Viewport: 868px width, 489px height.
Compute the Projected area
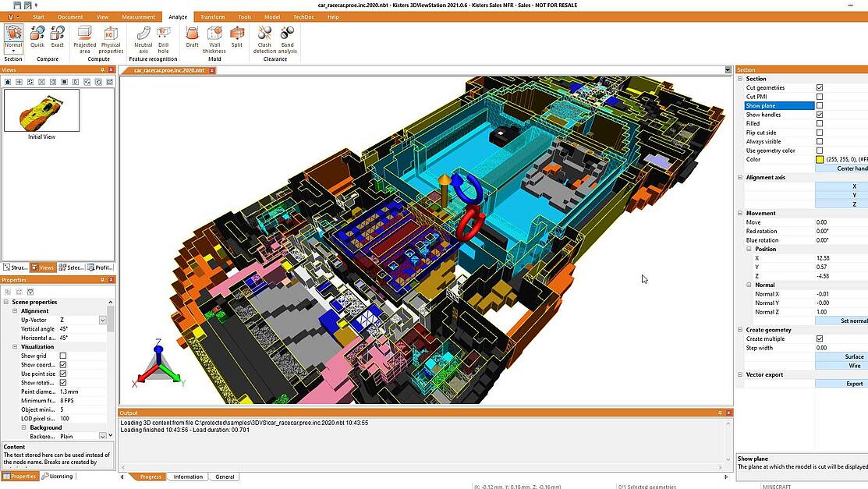point(85,40)
